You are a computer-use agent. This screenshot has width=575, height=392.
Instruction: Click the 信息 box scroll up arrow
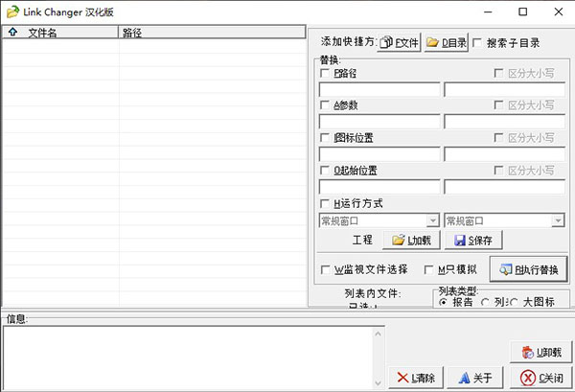pyautogui.click(x=379, y=334)
